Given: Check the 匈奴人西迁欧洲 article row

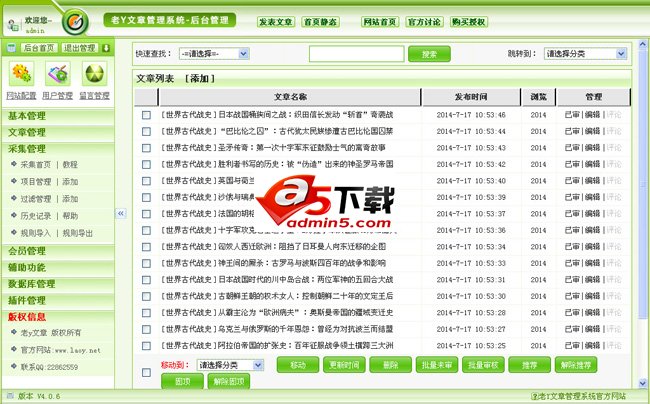Looking at the screenshot, I should coord(146,247).
